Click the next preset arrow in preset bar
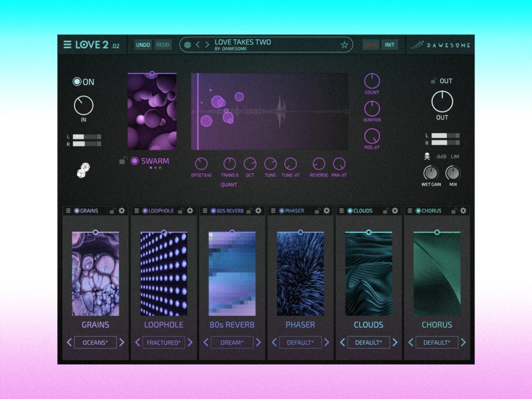This screenshot has height=399, width=532. [x=207, y=45]
